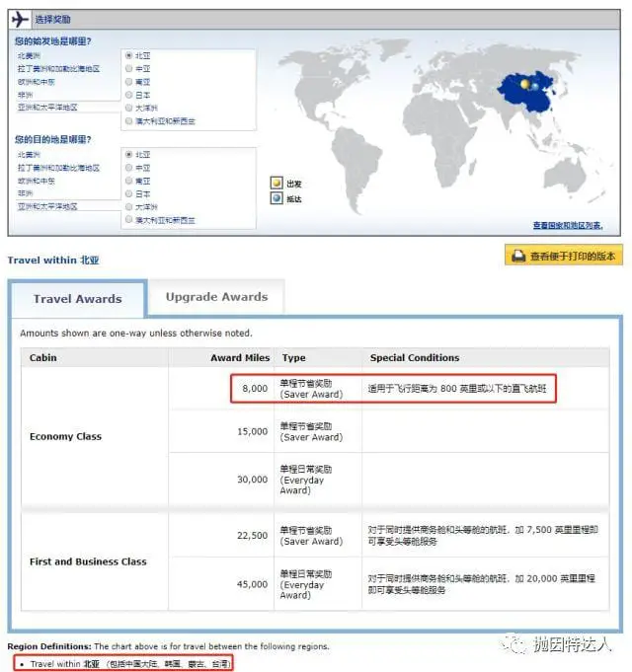Screen dimensions: 632x672
Task: Click the 'Amounts shown are one-way' note
Action: [x=136, y=333]
